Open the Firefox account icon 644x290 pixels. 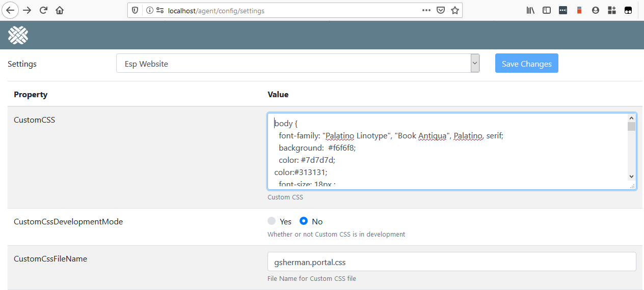click(595, 10)
